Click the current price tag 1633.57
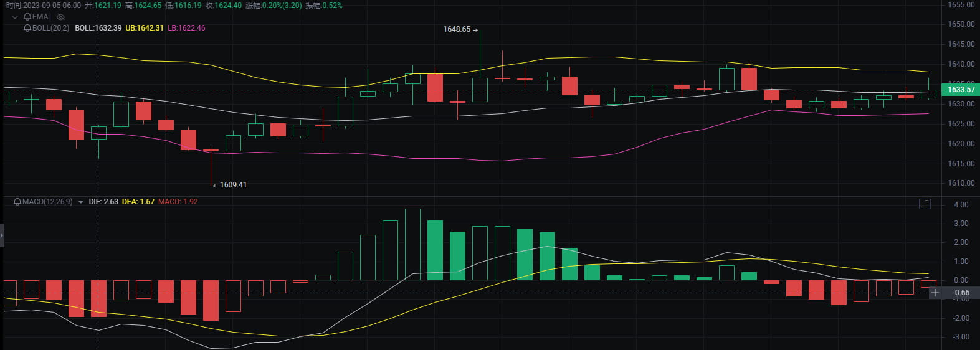This screenshot has height=350, width=980. [x=961, y=90]
